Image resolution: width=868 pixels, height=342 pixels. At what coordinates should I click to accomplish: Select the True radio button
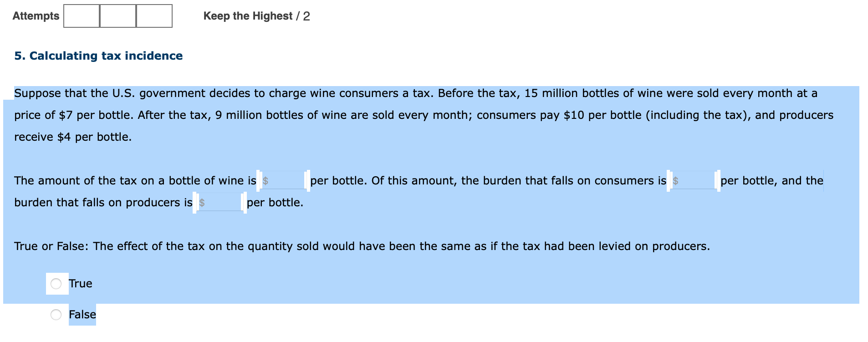coord(56,284)
